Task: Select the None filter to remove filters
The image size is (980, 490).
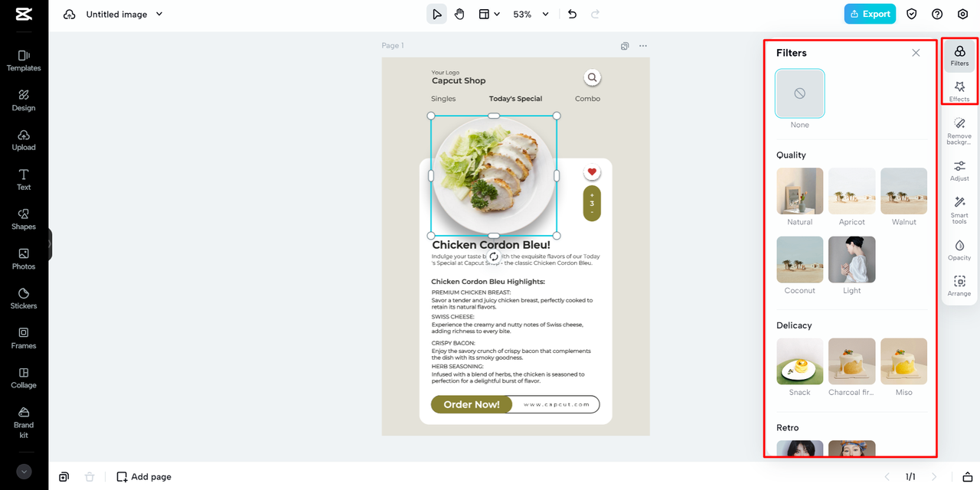Action: 799,93
